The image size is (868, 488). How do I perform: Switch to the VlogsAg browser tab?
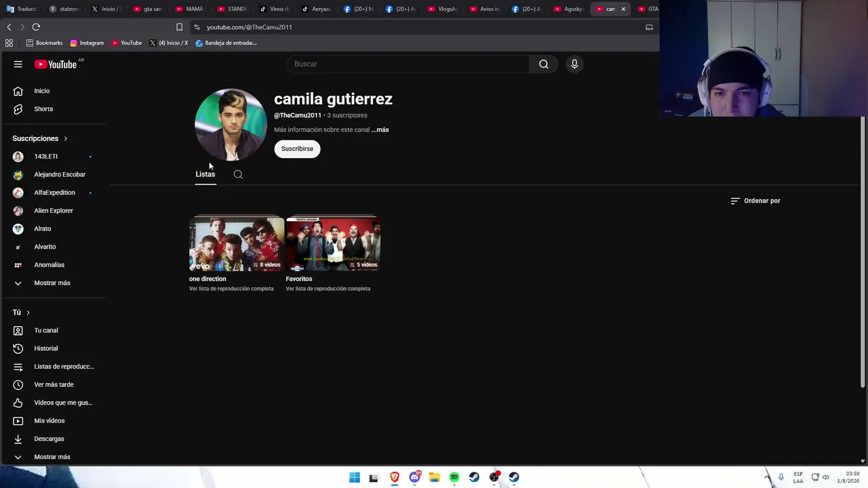tap(443, 9)
